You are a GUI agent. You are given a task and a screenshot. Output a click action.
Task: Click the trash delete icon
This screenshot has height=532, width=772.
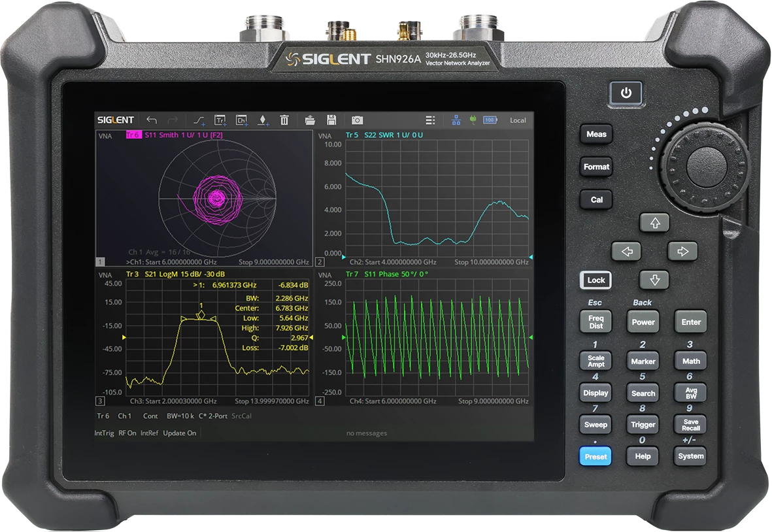click(x=284, y=120)
